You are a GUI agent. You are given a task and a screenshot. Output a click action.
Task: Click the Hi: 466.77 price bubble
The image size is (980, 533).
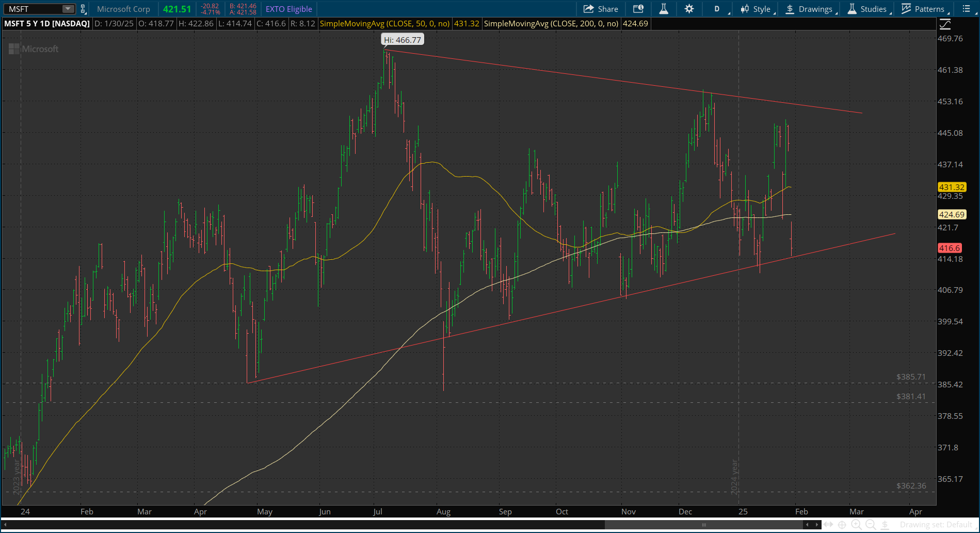click(403, 40)
